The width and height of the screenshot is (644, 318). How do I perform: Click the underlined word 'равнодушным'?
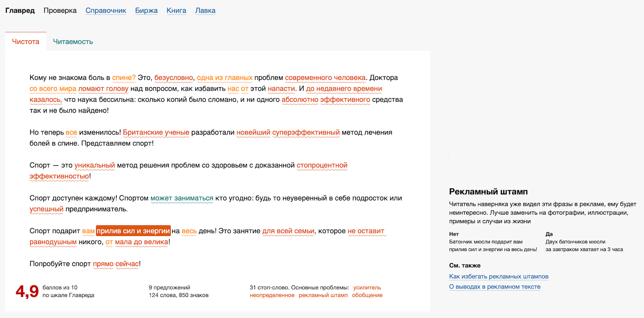[x=53, y=242]
